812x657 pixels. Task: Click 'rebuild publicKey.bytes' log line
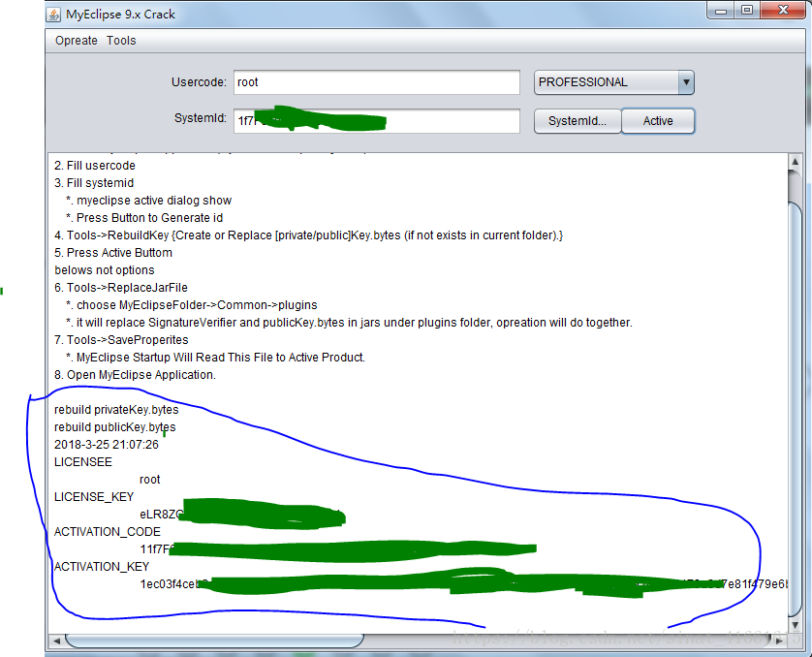(x=115, y=427)
